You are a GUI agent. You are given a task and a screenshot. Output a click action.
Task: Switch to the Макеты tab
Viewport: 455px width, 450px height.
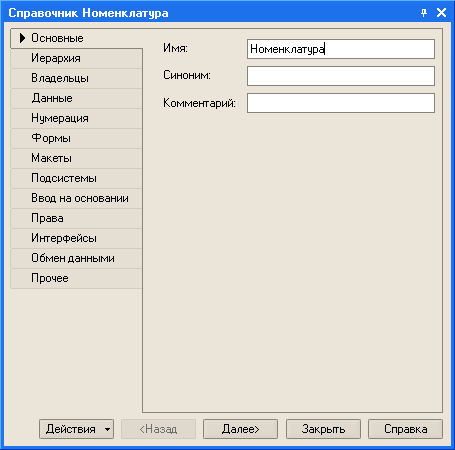(x=77, y=158)
